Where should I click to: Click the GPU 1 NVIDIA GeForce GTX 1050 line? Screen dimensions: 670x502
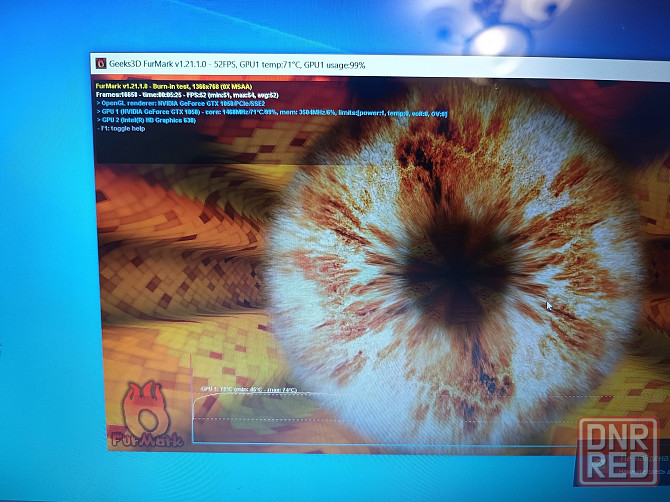[270, 113]
